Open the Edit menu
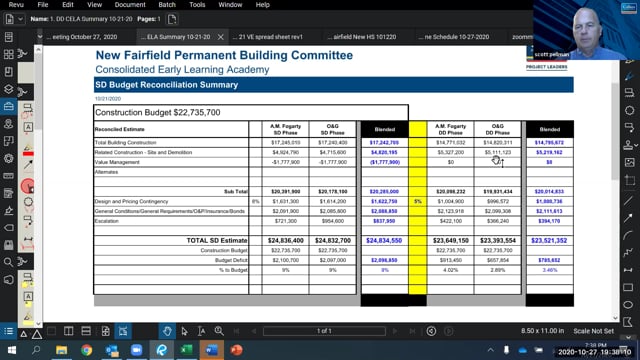Viewport: 640px width, 360px height. [x=68, y=5]
